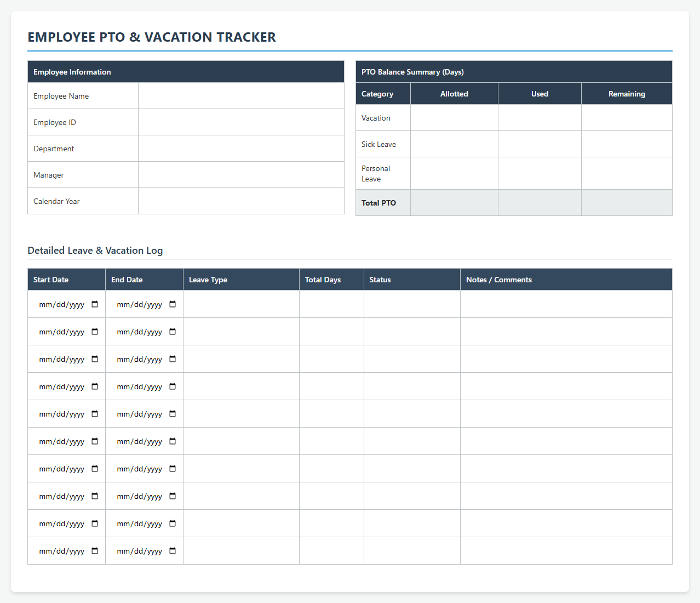The width and height of the screenshot is (700, 603).
Task: Click the Vacation Allotted cell
Action: pyautogui.click(x=454, y=118)
